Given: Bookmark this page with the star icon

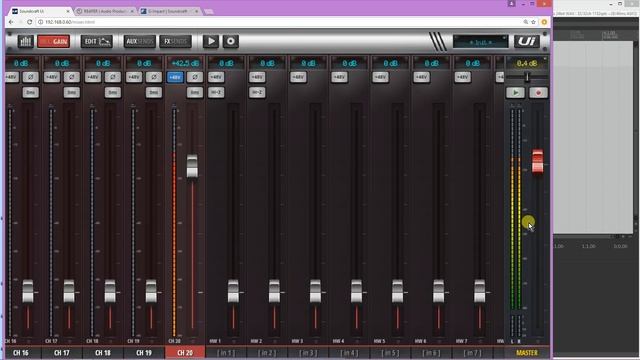Looking at the screenshot, I should (533, 22).
